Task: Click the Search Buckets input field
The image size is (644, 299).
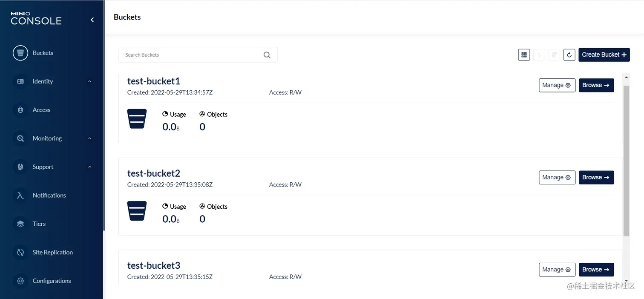Action: coord(192,55)
